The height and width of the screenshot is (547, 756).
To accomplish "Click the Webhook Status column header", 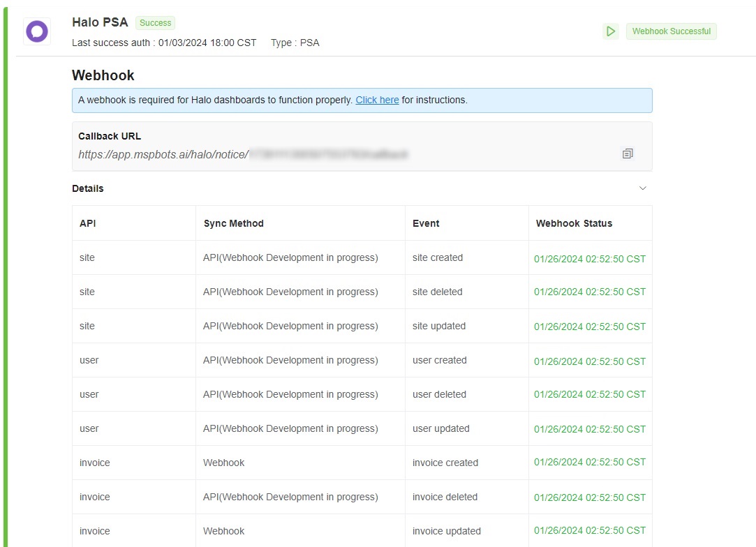I will pos(574,223).
